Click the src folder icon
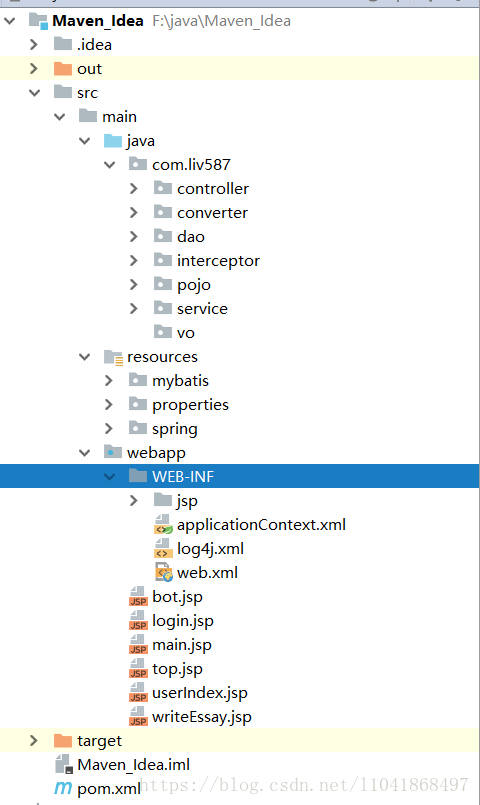This screenshot has height=805, width=480. [x=63, y=92]
